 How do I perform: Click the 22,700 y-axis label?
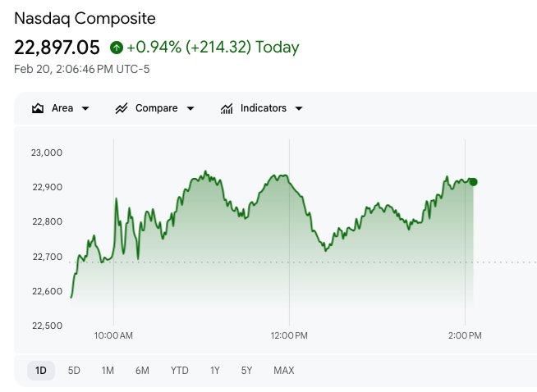(x=48, y=257)
